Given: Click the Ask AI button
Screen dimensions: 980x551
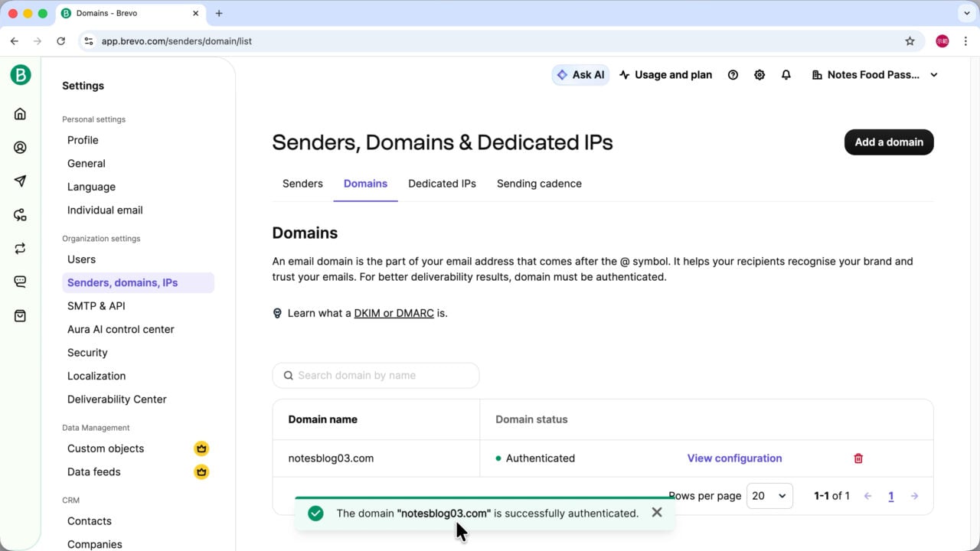Looking at the screenshot, I should coord(581,75).
